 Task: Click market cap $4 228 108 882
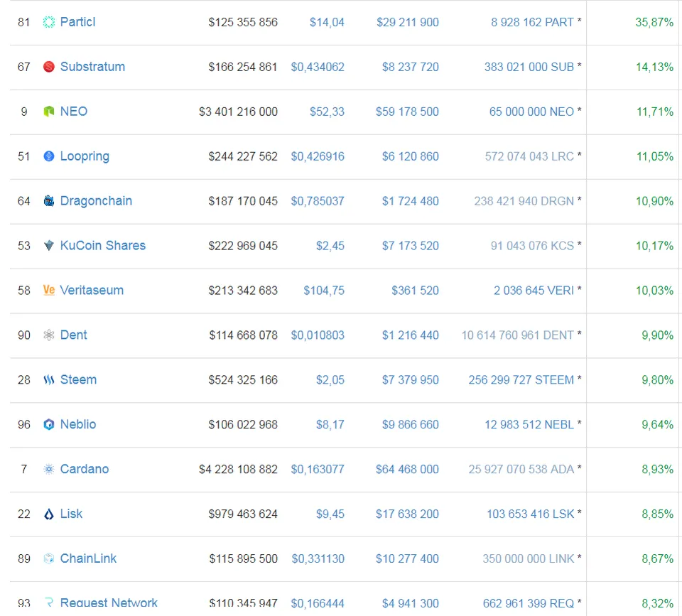[238, 469]
